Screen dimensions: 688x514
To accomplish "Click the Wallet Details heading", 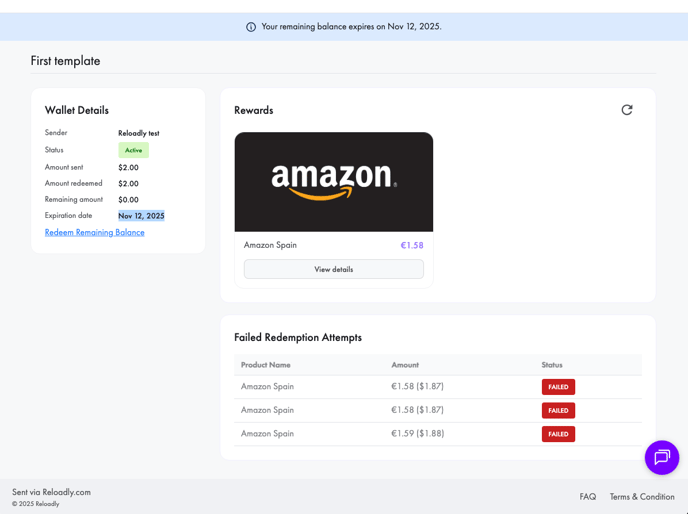I will 77,110.
